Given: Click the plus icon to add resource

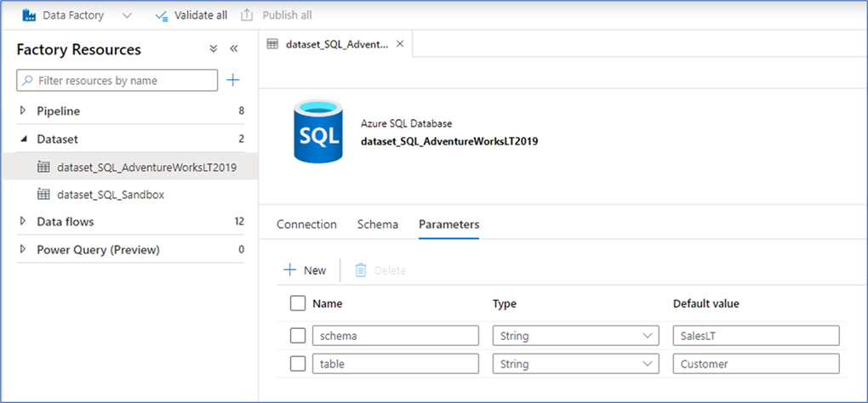Looking at the screenshot, I should 233,80.
